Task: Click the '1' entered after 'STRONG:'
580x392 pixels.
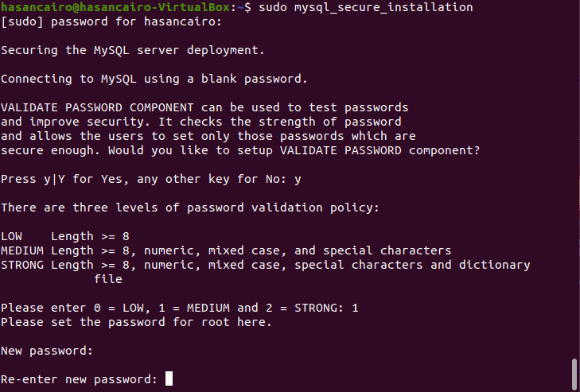Action: 355,308
